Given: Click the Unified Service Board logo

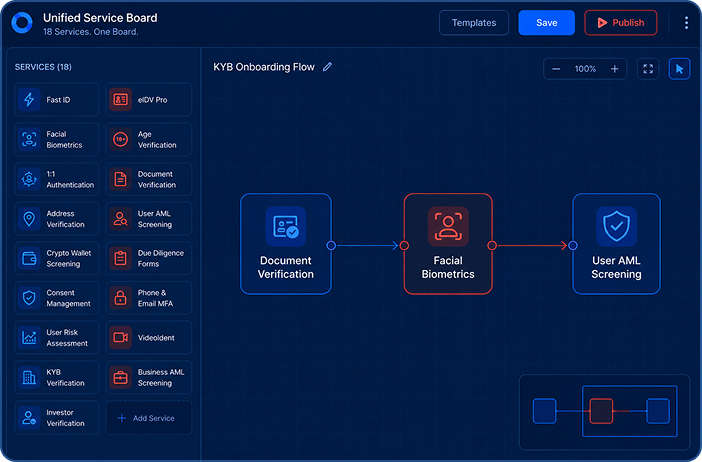Looking at the screenshot, I should (22, 23).
